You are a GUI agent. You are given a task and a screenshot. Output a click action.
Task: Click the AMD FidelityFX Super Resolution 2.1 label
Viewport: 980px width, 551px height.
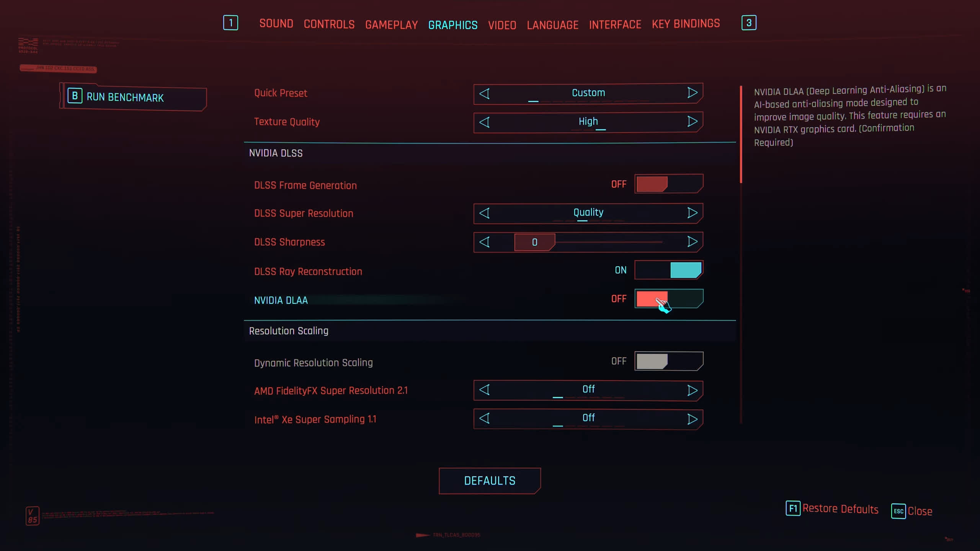coord(331,391)
